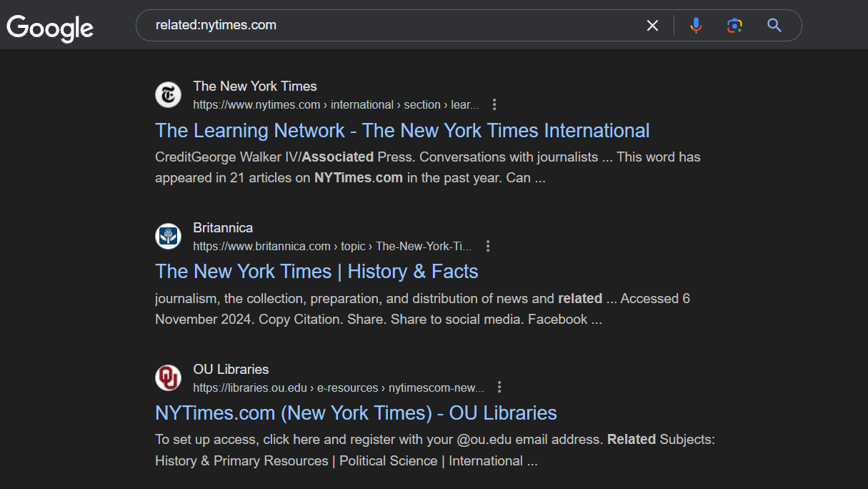Open NYTimes.com OU Libraries result link
Image resolution: width=868 pixels, height=489 pixels.
click(356, 413)
